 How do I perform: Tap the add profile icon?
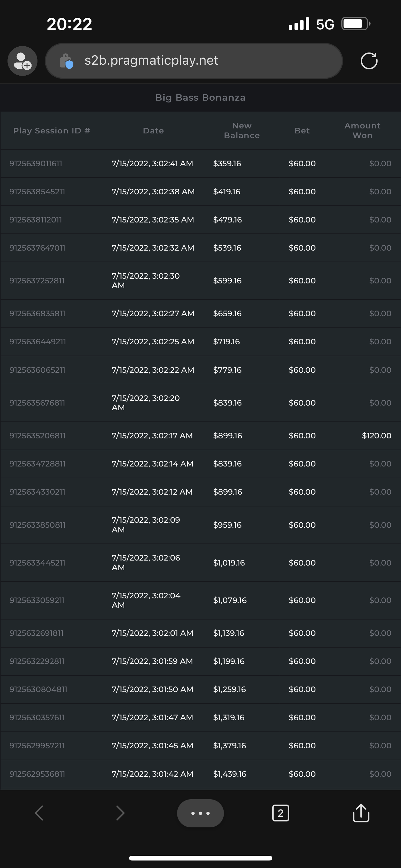(x=22, y=61)
